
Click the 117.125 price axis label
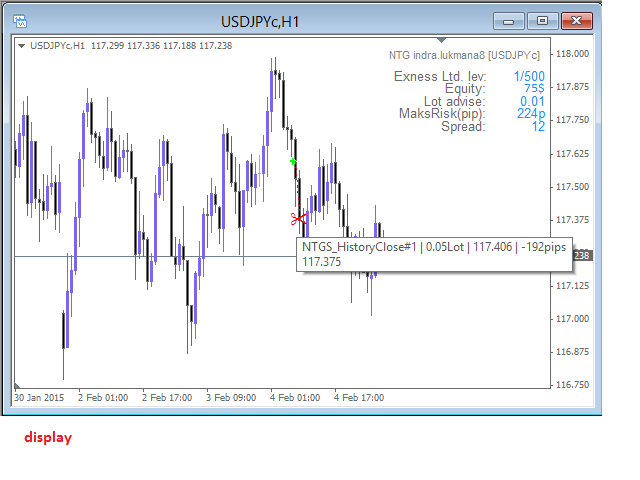572,286
